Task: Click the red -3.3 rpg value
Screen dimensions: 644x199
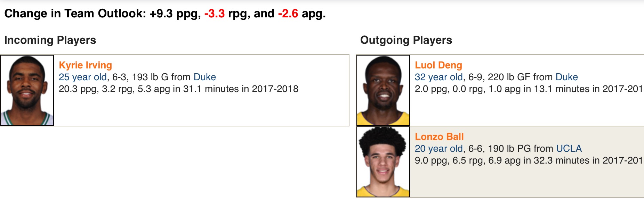Action: coord(215,14)
